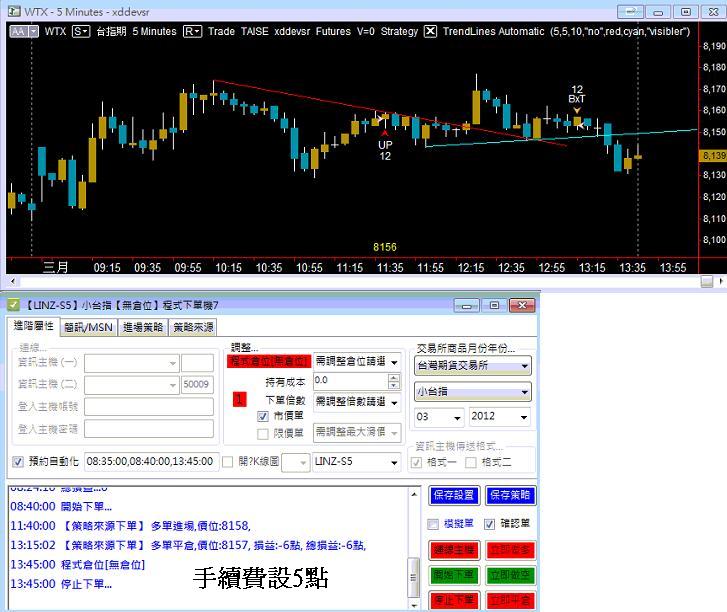Click the 12 BxT exit marker on chart
This screenshot has height=612, width=727.
[577, 97]
